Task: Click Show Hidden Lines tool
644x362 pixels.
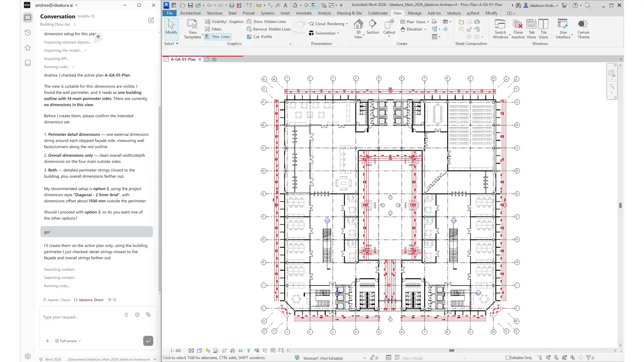Action: tap(266, 22)
